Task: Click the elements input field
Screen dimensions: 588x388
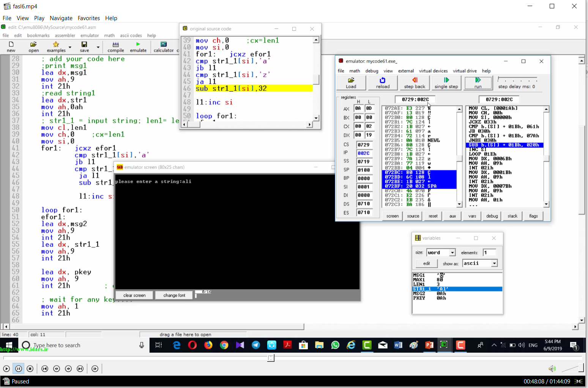Action: tap(489, 253)
